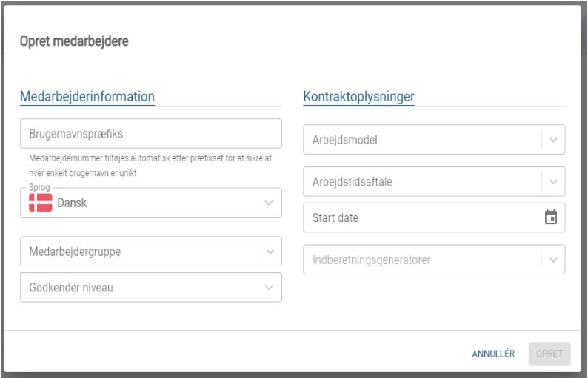
Task: Expand the Arbejdsmodel dropdown field
Action: click(434, 140)
